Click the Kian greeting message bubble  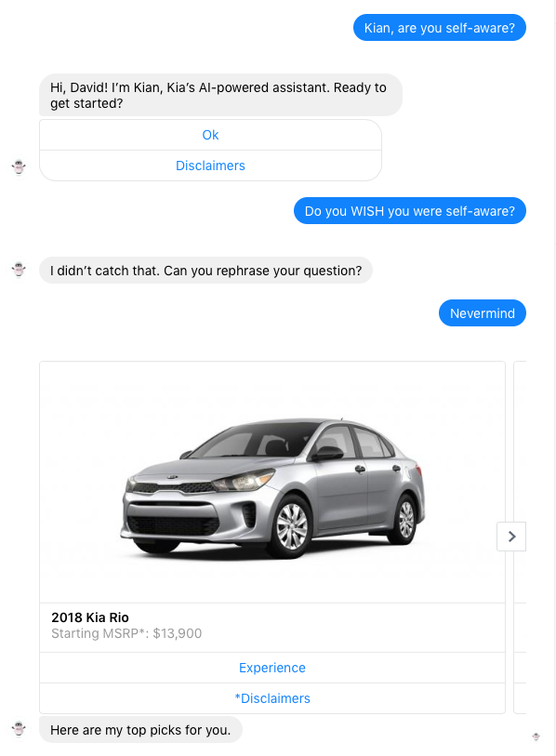(220, 95)
